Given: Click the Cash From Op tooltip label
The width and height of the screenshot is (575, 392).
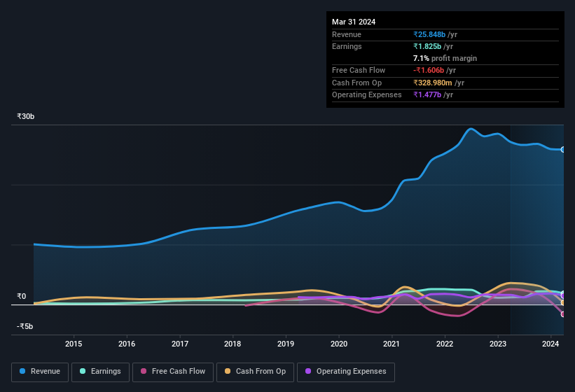Looking at the screenshot, I should pos(356,83).
